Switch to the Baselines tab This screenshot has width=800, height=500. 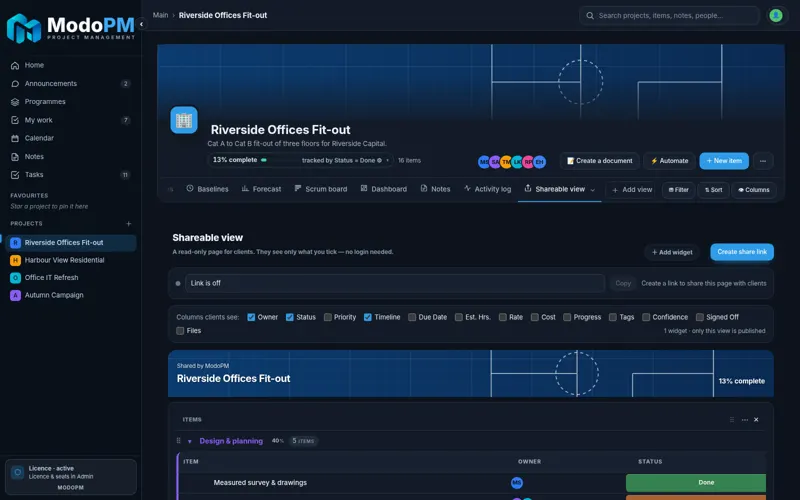point(207,189)
